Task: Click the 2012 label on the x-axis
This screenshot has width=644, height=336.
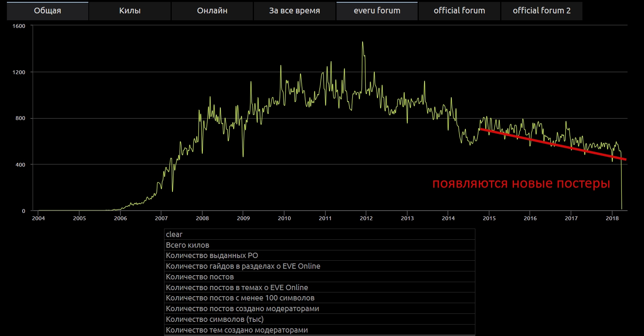Action: coord(366,218)
